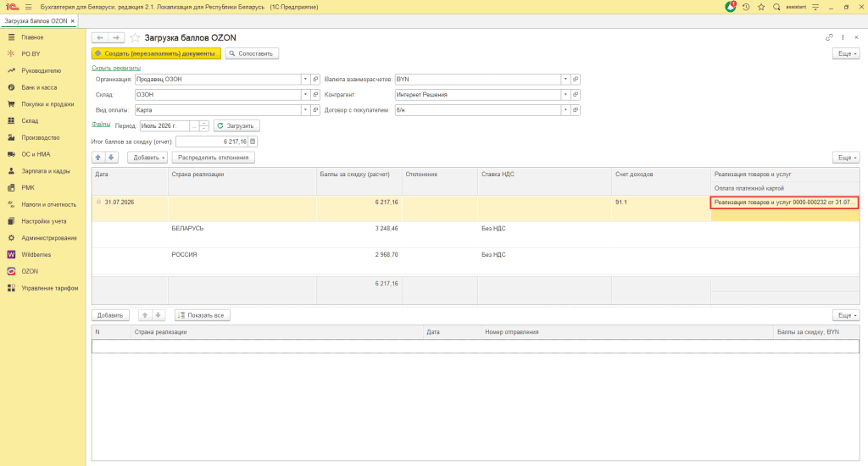Expand Контрагент dropdown arrow
Screen dimensions: 868x466
click(565, 95)
